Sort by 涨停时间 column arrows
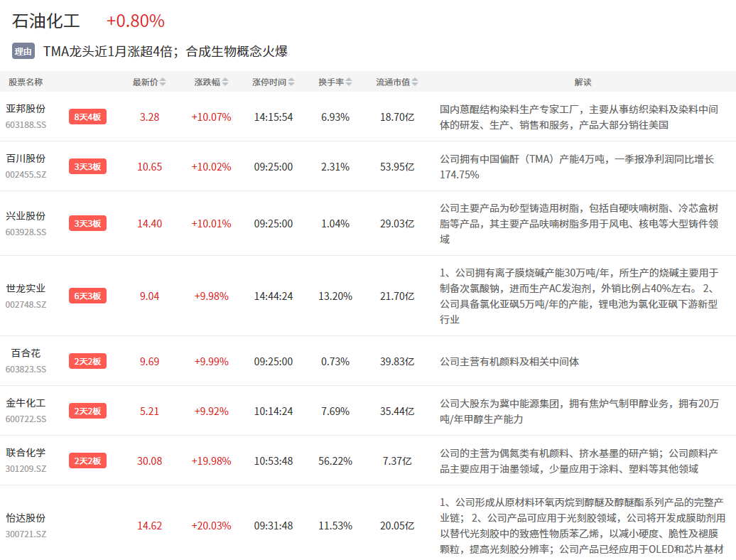 click(x=291, y=82)
